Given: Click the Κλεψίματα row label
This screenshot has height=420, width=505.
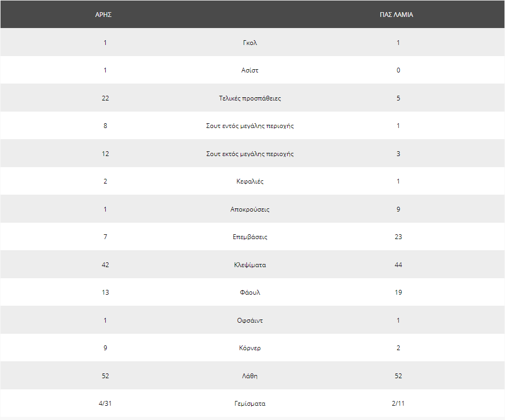Looking at the screenshot, I should tap(250, 265).
